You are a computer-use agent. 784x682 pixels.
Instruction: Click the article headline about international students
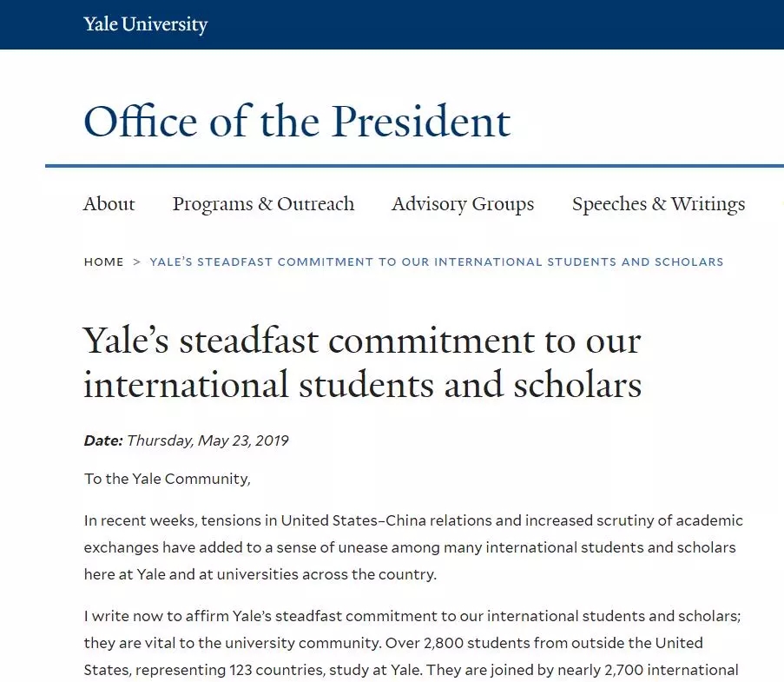[x=363, y=363]
